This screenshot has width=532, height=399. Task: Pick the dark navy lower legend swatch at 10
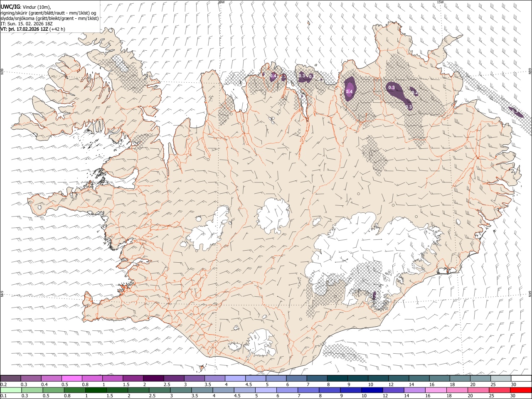[x=372, y=390]
